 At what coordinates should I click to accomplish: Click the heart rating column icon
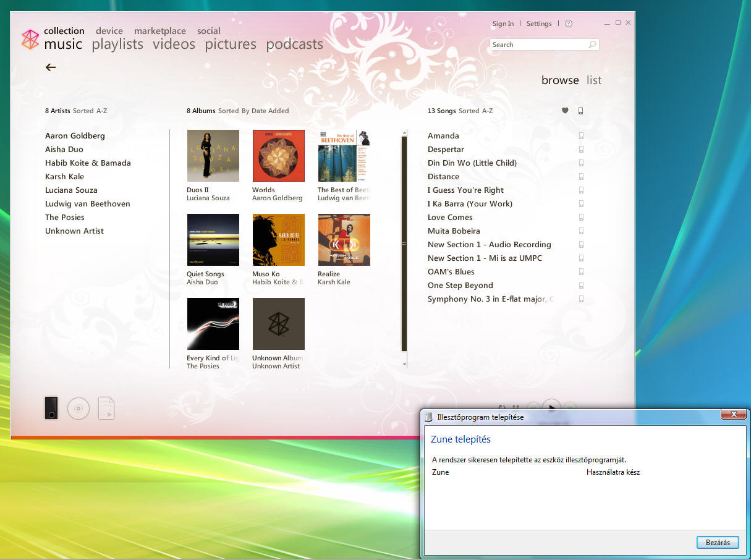pos(565,111)
